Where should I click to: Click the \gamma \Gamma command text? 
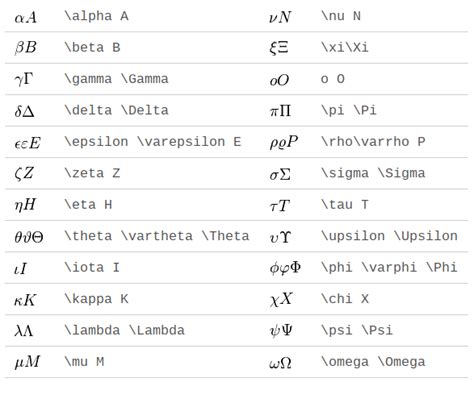116,79
